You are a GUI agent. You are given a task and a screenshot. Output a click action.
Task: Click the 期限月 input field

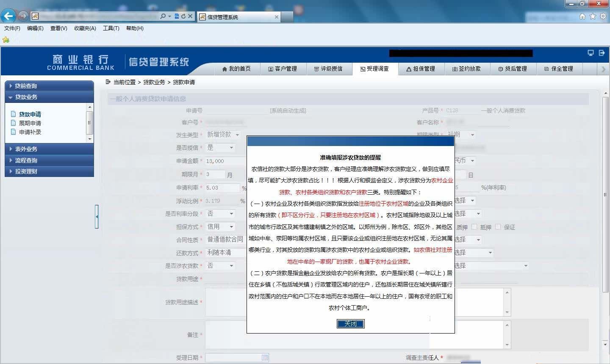point(215,174)
